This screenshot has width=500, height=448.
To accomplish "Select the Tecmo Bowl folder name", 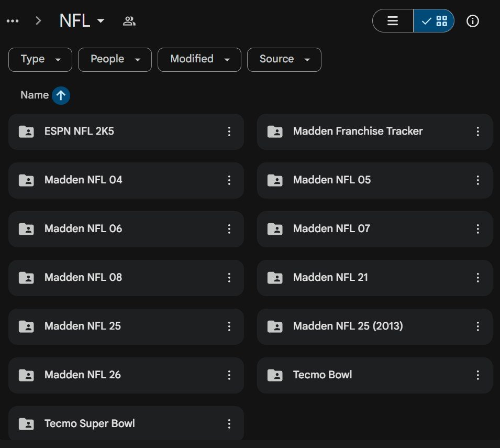I will tap(323, 375).
